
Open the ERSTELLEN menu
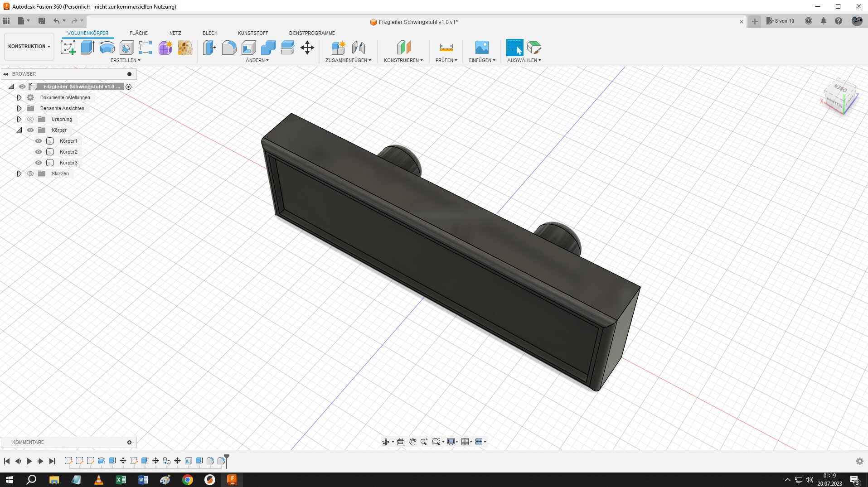tap(125, 60)
